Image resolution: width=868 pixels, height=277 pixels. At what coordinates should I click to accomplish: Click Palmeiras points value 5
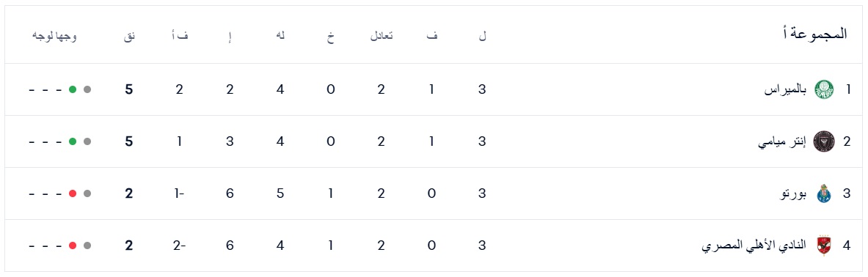click(129, 89)
